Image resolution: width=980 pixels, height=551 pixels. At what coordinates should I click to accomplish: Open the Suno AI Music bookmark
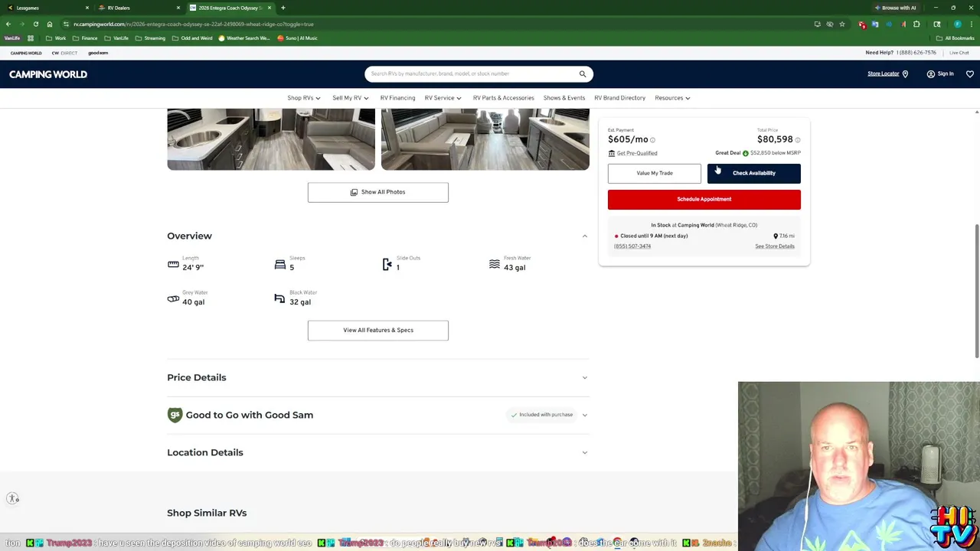[297, 38]
